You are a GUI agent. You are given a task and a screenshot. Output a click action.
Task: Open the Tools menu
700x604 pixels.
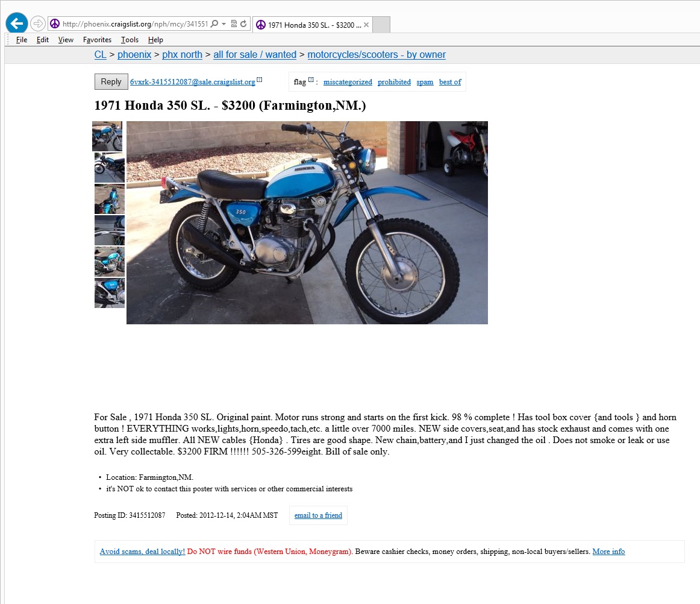click(130, 40)
